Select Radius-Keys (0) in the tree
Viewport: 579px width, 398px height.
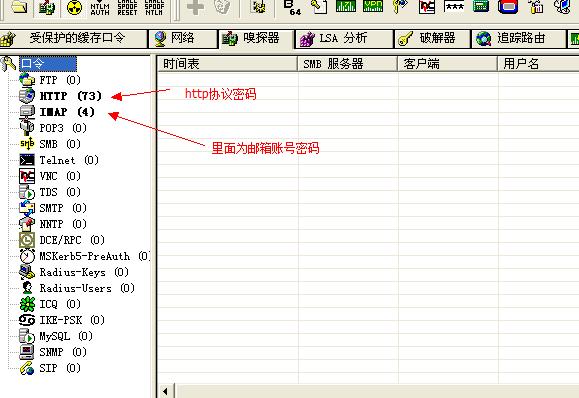(x=84, y=272)
